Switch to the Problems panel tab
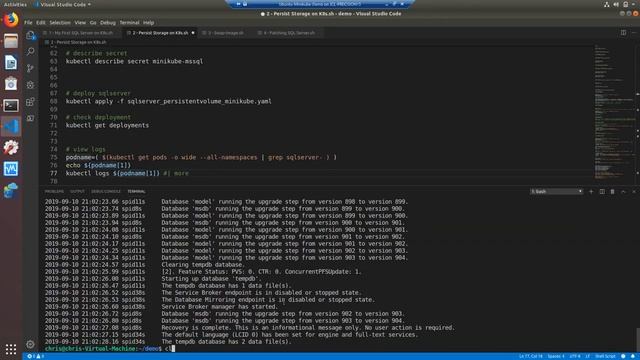Image resolution: width=640 pixels, height=360 pixels. pyautogui.click(x=54, y=191)
